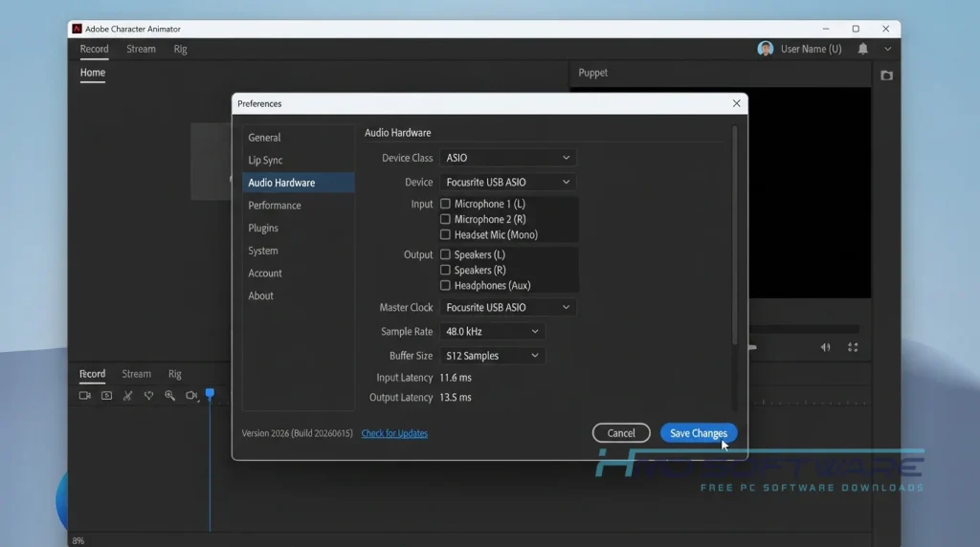The image size is (980, 547).
Task: Open the Device Class ASIO dropdown
Action: point(507,158)
